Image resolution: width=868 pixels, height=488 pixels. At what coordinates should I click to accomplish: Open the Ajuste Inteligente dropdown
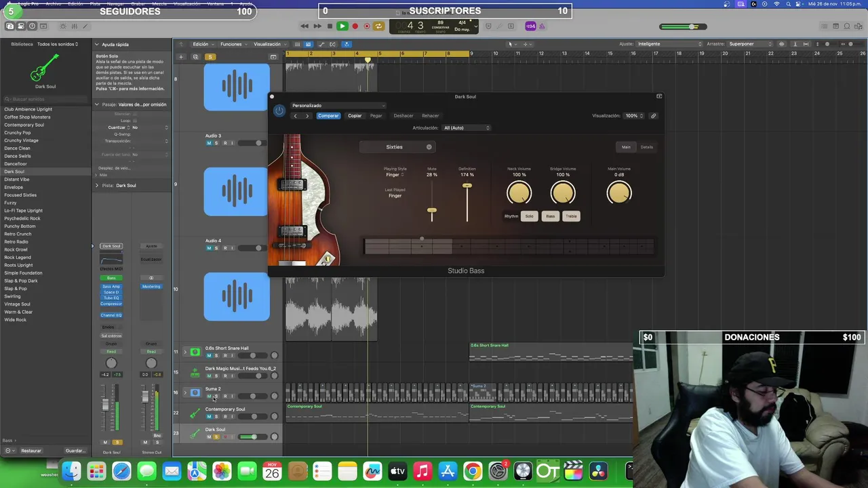(x=669, y=44)
